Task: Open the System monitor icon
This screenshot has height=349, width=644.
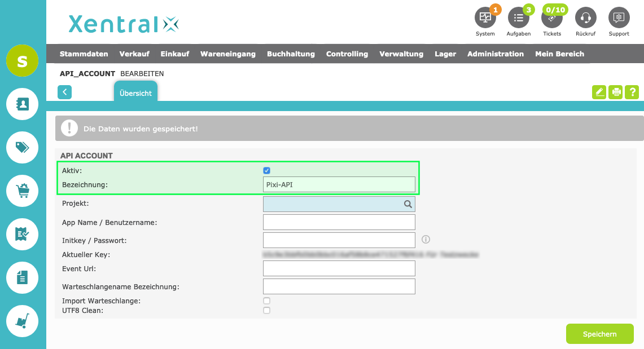Action: click(485, 17)
